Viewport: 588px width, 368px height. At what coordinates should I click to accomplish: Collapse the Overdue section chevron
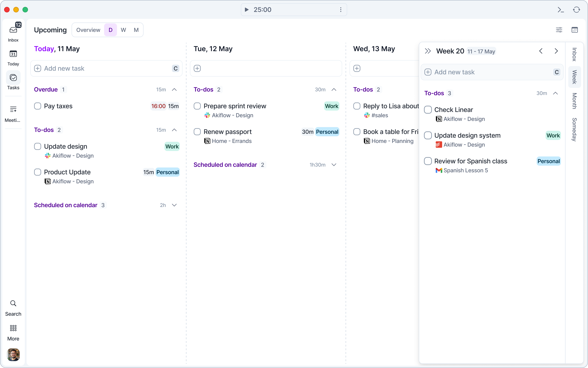coord(174,89)
